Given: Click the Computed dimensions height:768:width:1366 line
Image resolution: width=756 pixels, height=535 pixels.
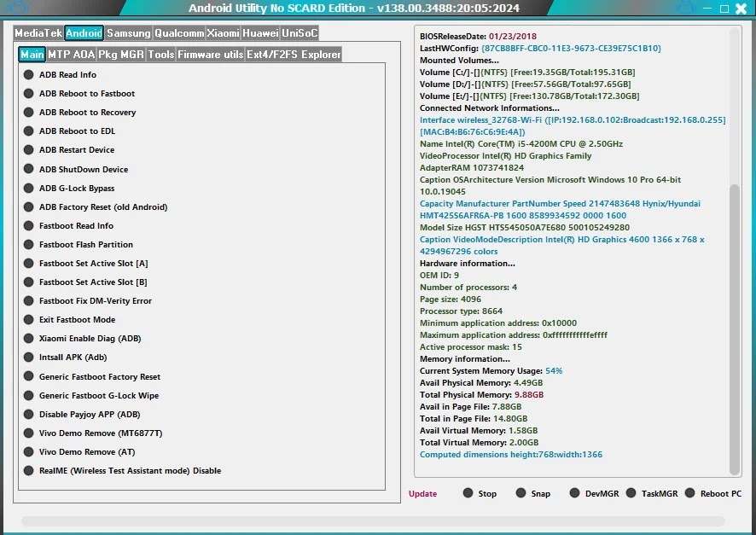Looking at the screenshot, I should point(510,455).
